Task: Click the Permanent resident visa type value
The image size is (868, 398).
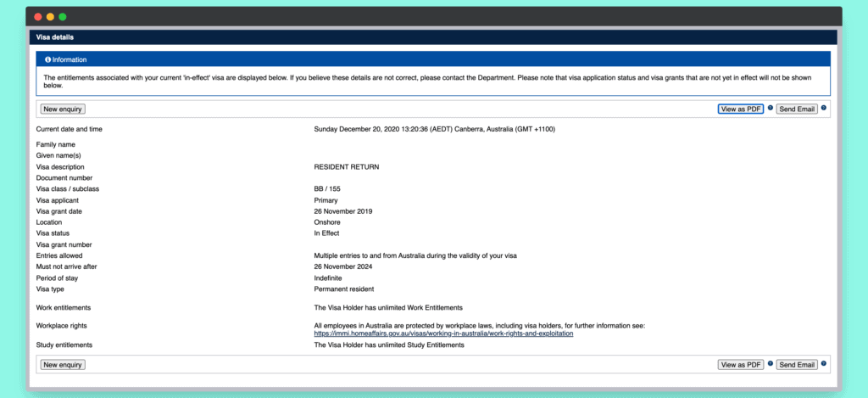Action: 343,289
